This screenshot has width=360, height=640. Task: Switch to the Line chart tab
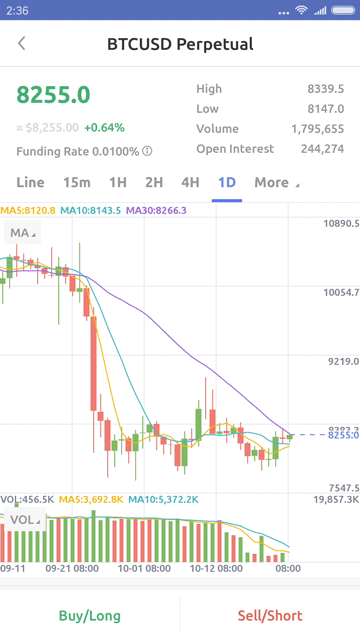point(30,182)
